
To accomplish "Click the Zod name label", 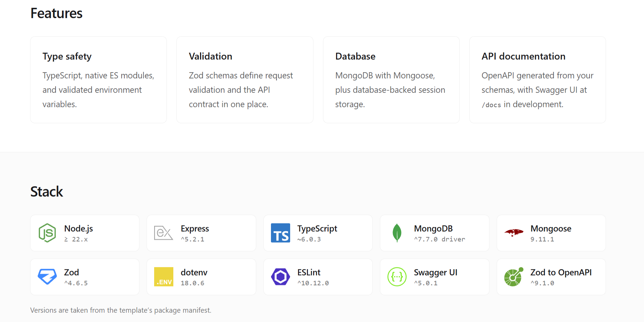I will click(71, 272).
